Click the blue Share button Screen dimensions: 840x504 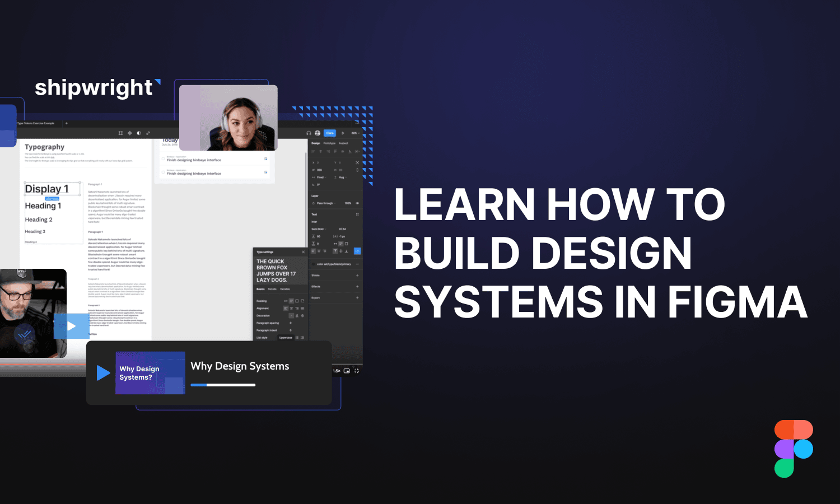click(330, 133)
